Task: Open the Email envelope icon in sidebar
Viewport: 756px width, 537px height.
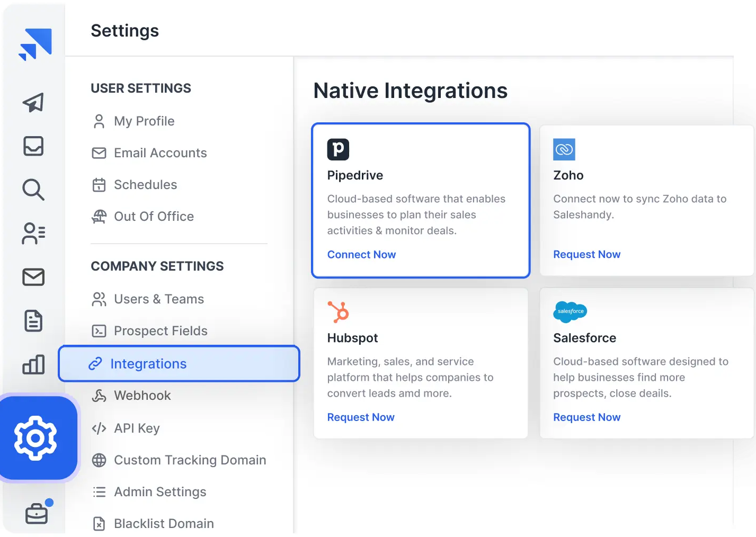Action: [x=33, y=277]
